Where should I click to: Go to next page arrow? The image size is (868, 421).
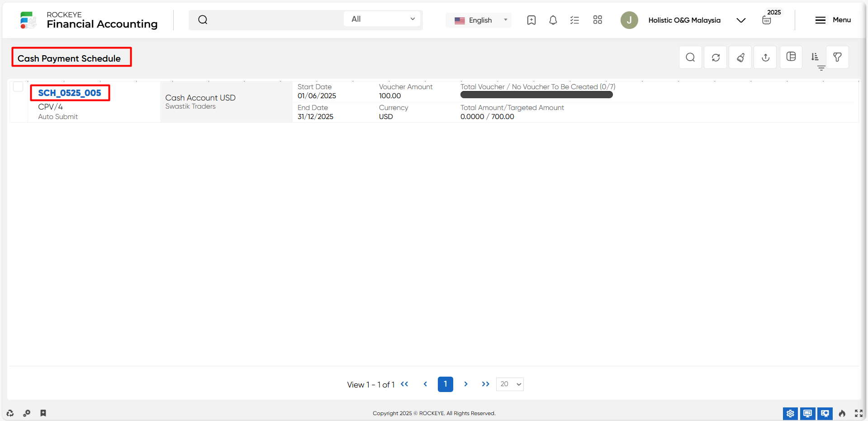tap(465, 384)
